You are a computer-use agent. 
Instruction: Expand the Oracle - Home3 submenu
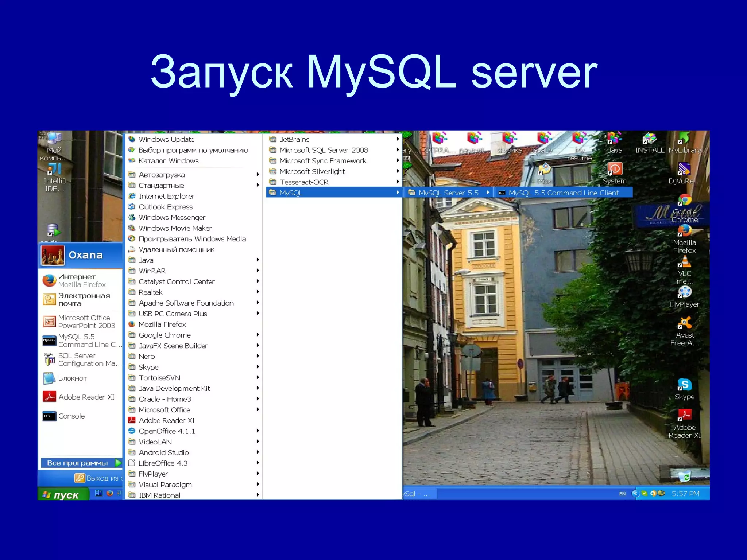(194, 399)
